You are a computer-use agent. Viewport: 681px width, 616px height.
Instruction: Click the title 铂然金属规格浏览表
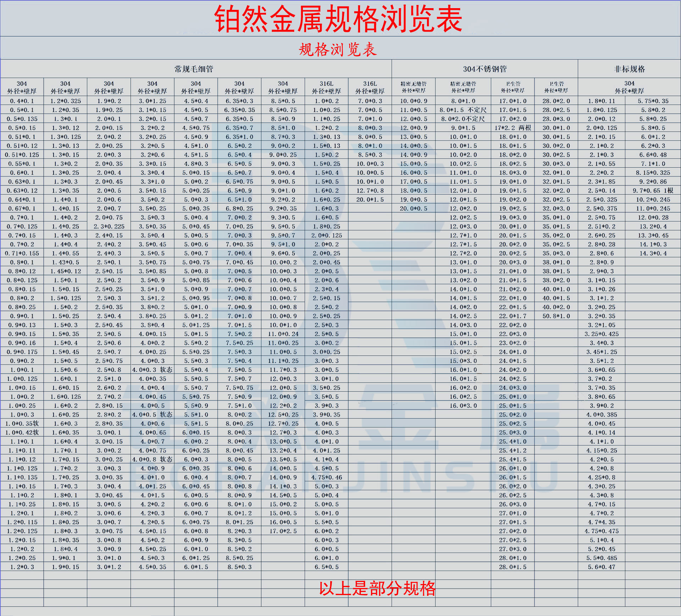[339, 18]
